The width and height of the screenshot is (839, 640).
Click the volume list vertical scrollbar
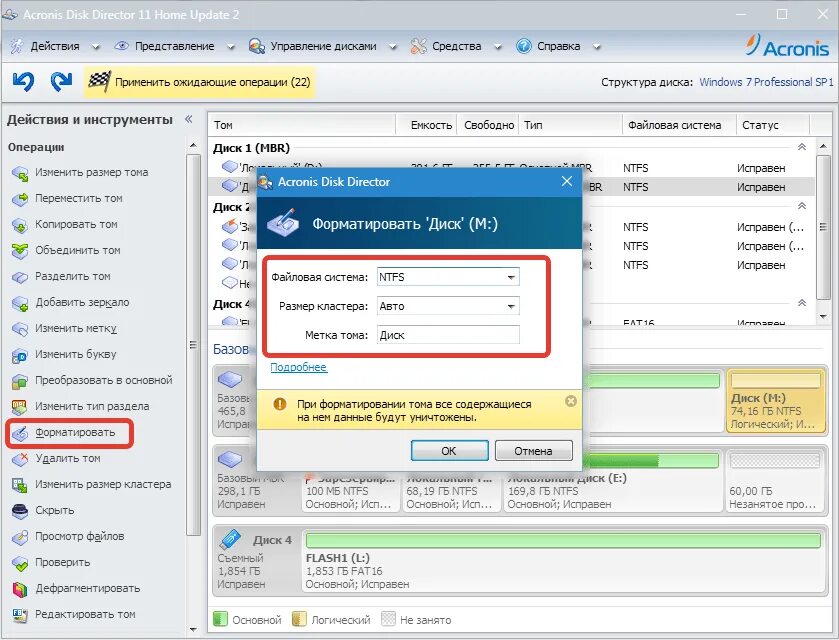pos(823,227)
